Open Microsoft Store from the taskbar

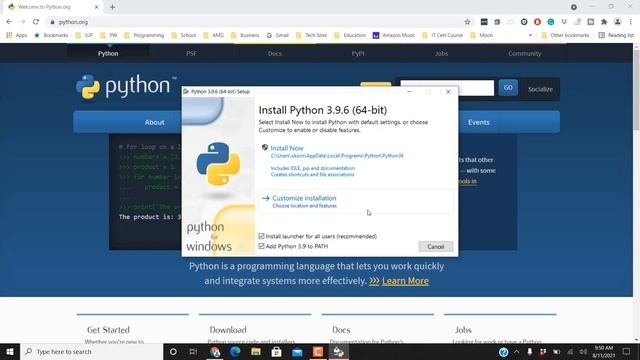pyautogui.click(x=276, y=351)
